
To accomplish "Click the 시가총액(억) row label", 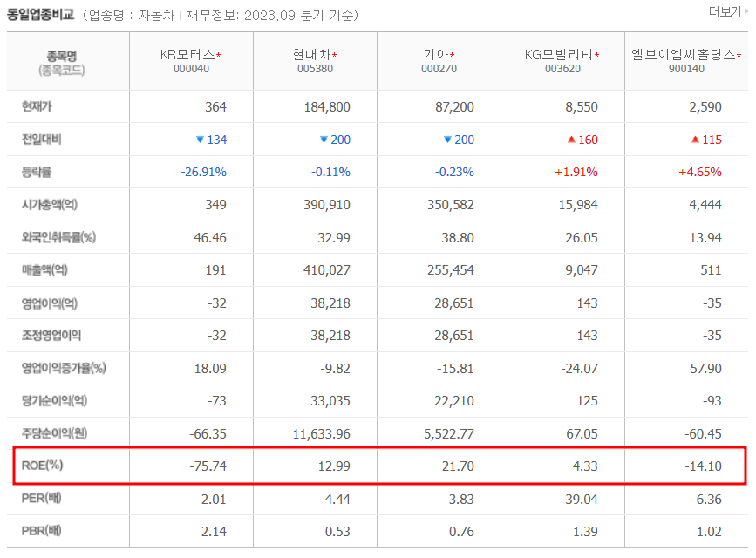I will [49, 205].
